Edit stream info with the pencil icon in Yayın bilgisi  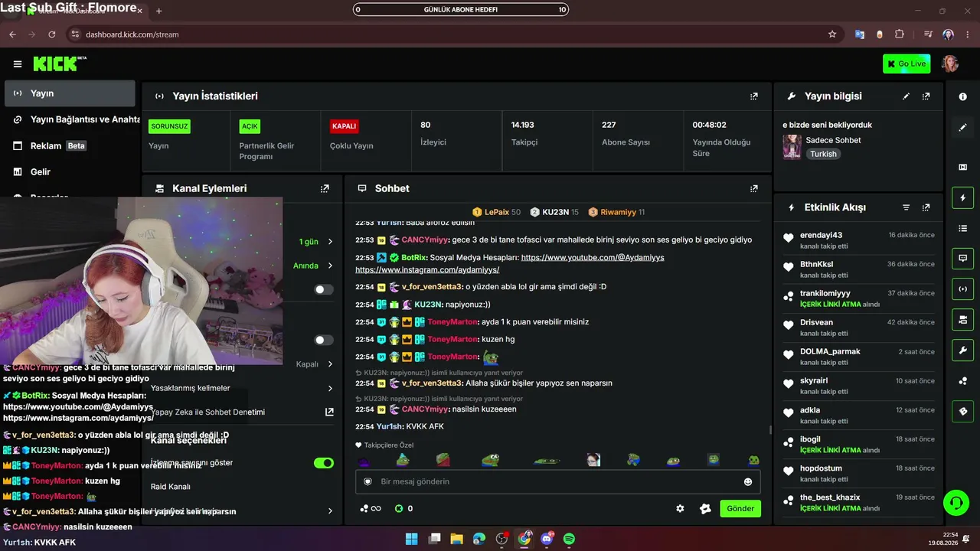pyautogui.click(x=906, y=96)
